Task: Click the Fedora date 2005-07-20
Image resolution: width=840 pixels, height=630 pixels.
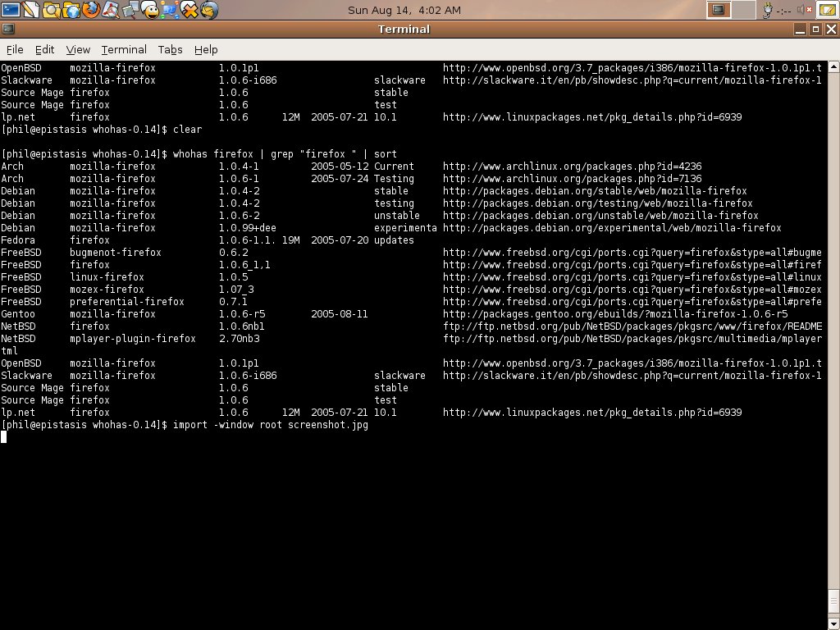Action: [340, 240]
